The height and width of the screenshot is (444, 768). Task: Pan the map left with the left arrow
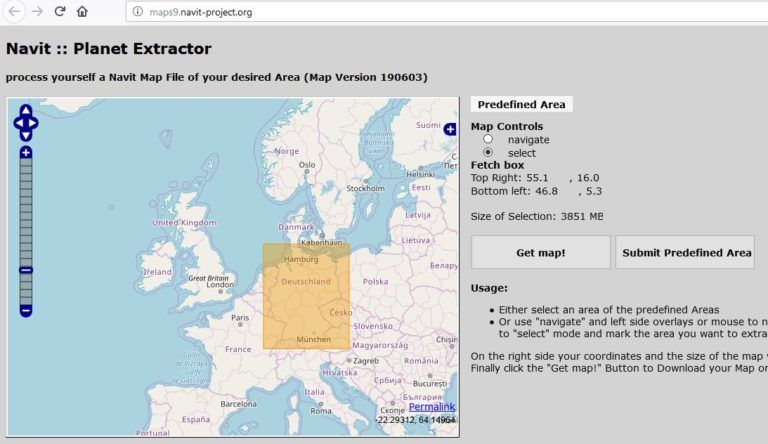(x=19, y=123)
